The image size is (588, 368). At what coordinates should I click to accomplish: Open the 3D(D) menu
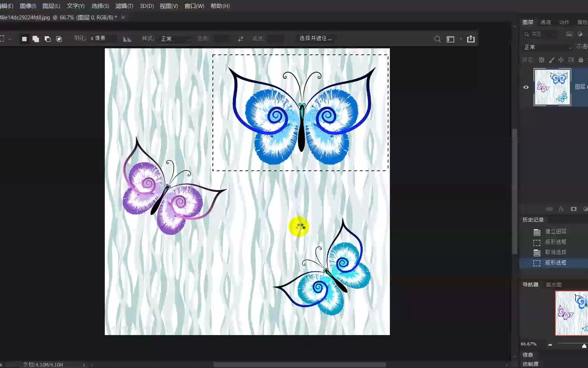(147, 6)
